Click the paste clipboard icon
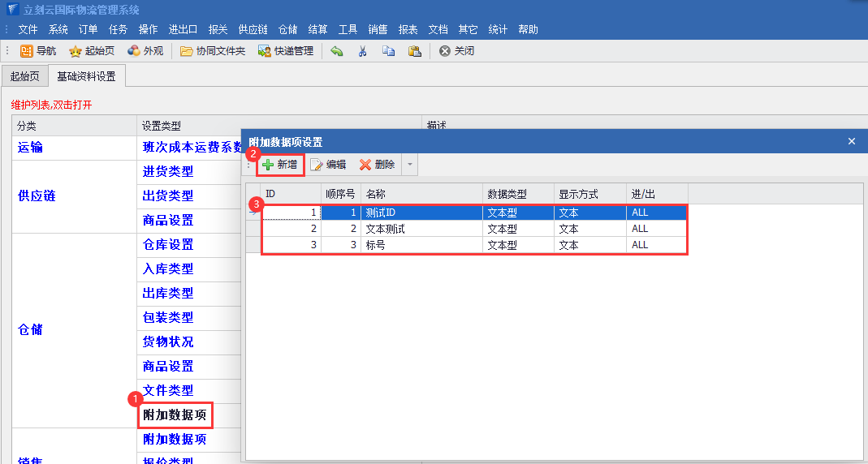868x464 pixels. 414,51
